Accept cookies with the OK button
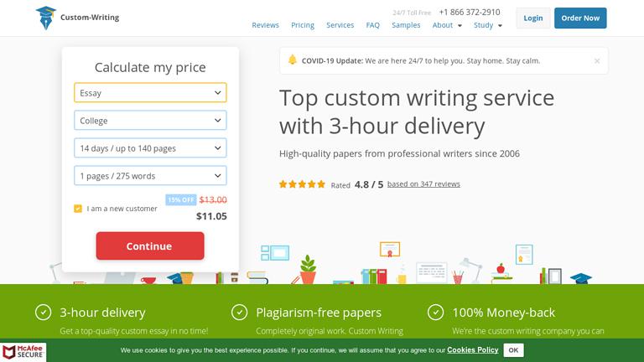Image resolution: width=644 pixels, height=362 pixels. tap(513, 350)
